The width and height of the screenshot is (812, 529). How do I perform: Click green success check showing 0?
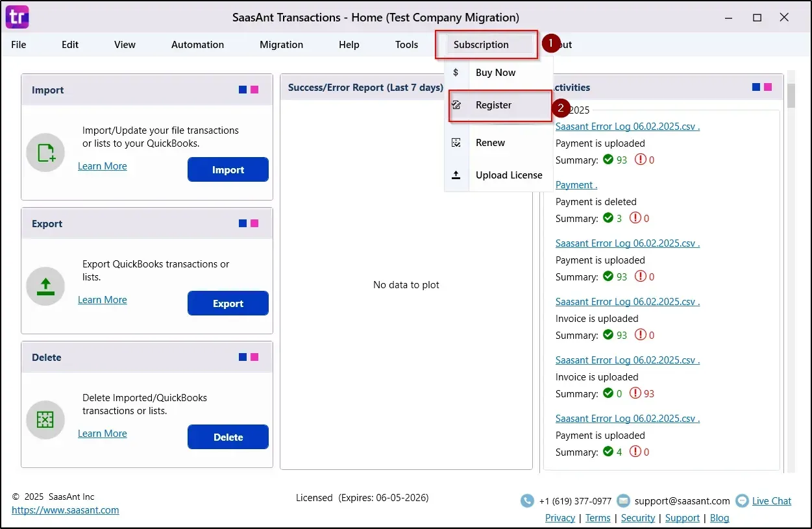pos(608,393)
